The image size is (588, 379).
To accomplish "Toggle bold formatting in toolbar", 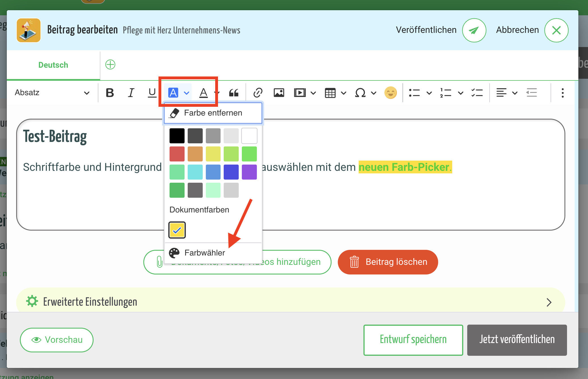I will pos(110,93).
